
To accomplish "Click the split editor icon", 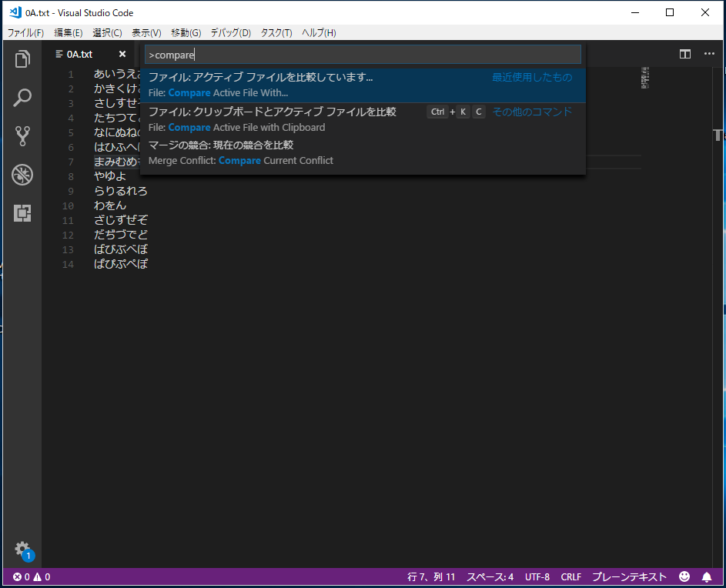I will pyautogui.click(x=684, y=54).
